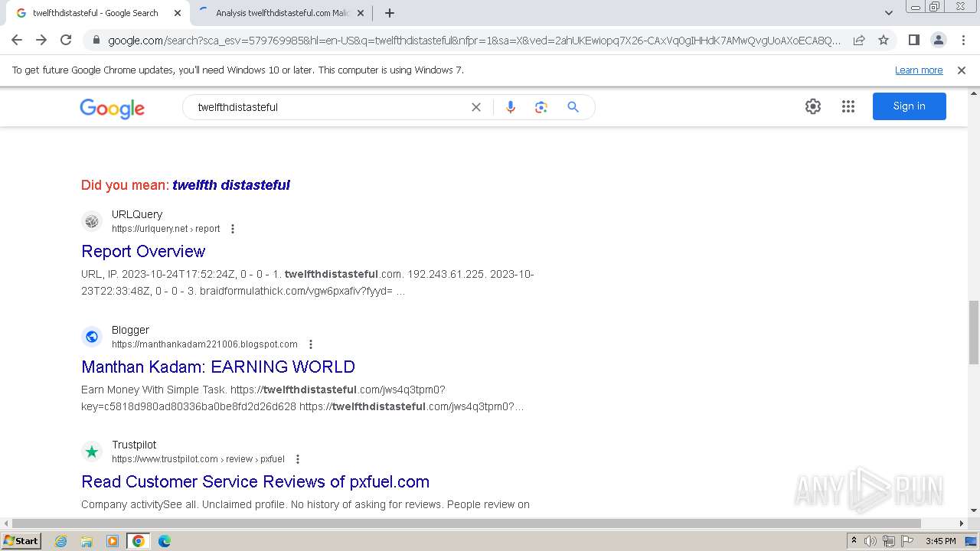Image resolution: width=980 pixels, height=551 pixels.
Task: Open the Google apps grid
Action: (x=848, y=106)
